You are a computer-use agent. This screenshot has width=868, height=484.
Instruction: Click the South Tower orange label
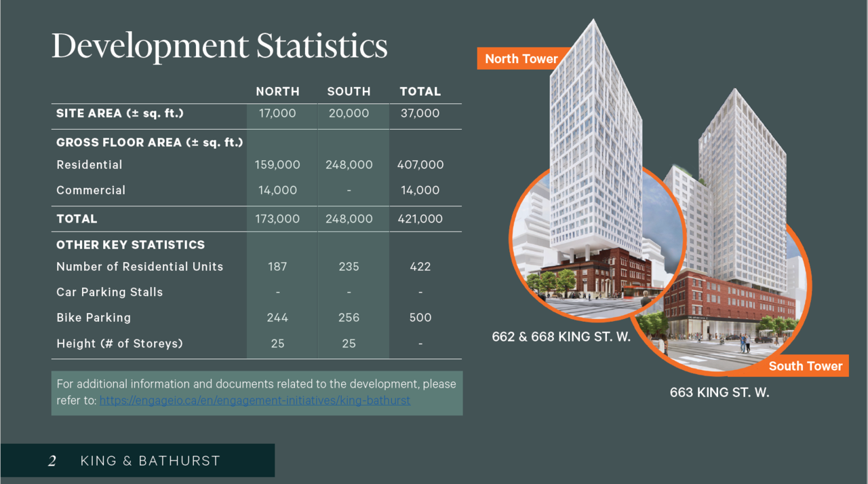pos(806,366)
